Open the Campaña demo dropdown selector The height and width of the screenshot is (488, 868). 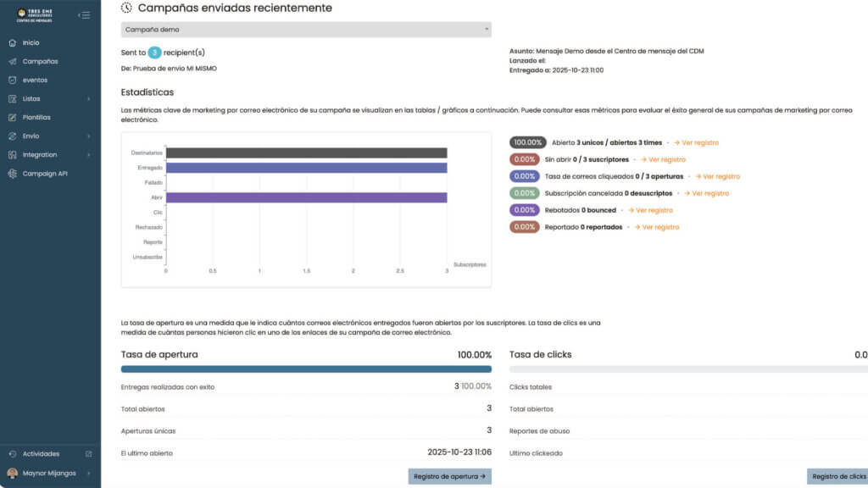(x=306, y=30)
